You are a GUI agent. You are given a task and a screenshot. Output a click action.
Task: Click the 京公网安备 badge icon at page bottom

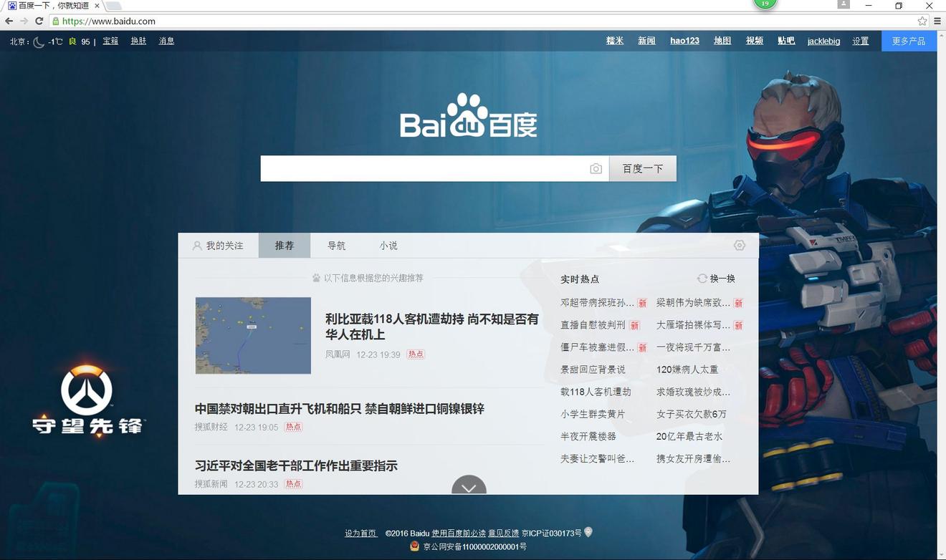pos(414,546)
